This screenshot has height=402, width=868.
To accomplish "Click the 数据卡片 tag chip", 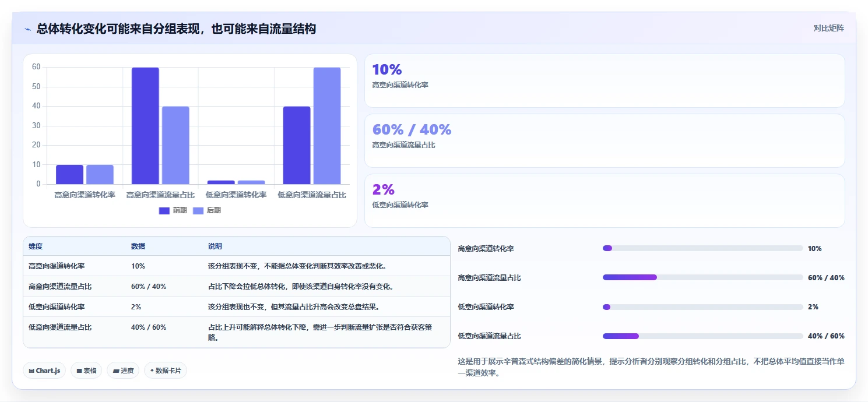I will [x=166, y=371].
